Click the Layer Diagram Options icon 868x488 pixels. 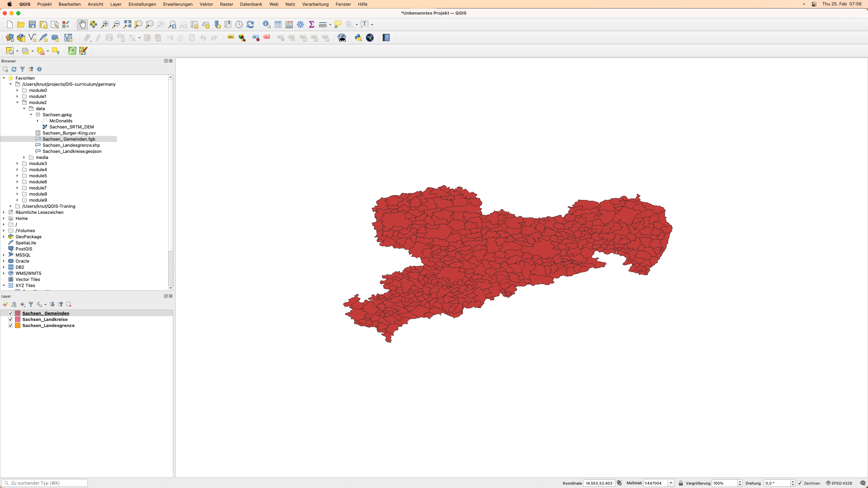coord(242,38)
